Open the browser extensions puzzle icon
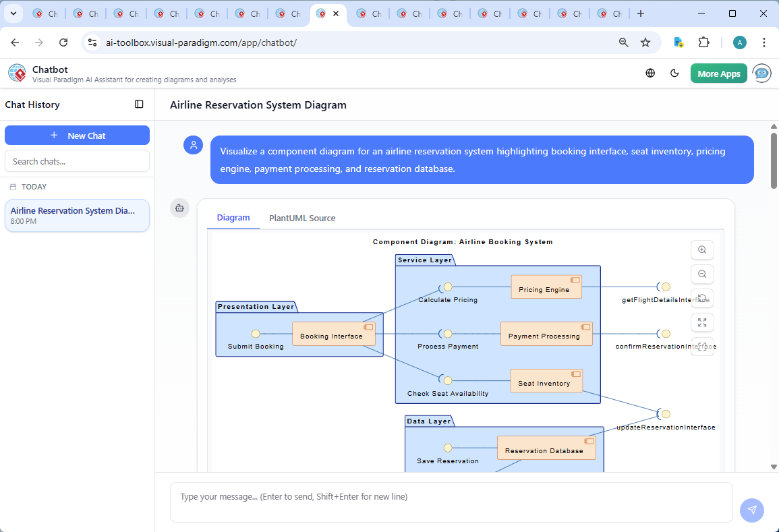This screenshot has width=779, height=532. (x=703, y=42)
